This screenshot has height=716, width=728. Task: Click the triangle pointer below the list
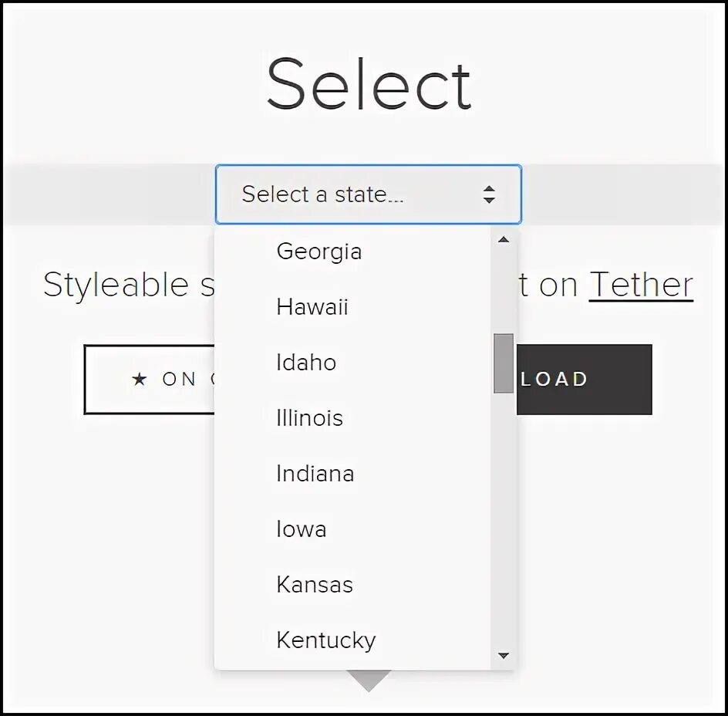369,680
